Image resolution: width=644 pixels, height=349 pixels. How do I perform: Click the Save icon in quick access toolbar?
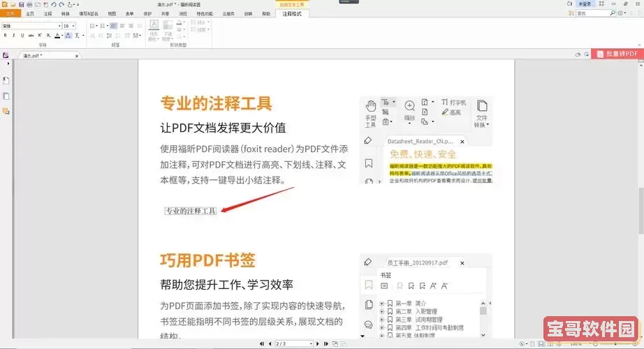22,4
